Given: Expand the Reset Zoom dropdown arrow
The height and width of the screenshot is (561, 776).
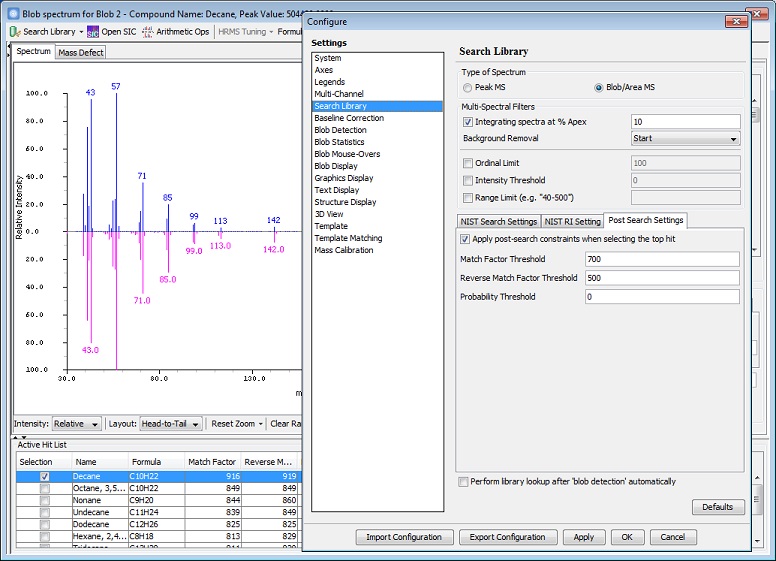Looking at the screenshot, I should [261, 424].
